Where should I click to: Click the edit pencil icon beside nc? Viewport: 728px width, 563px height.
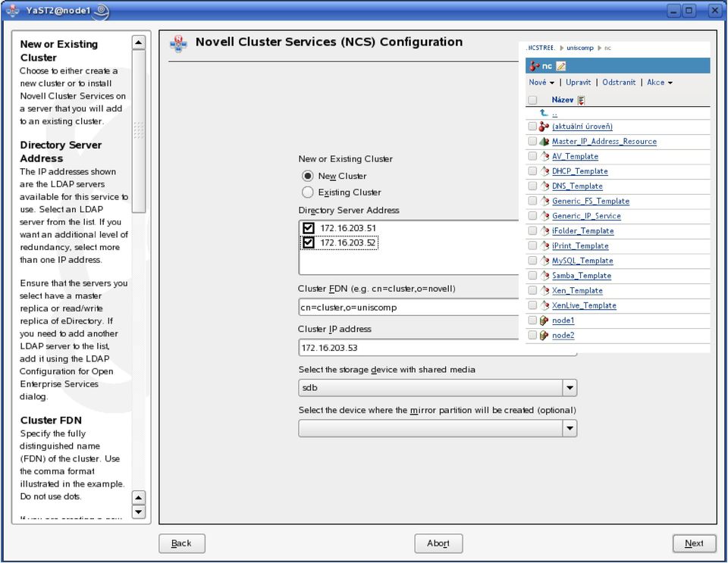(561, 67)
